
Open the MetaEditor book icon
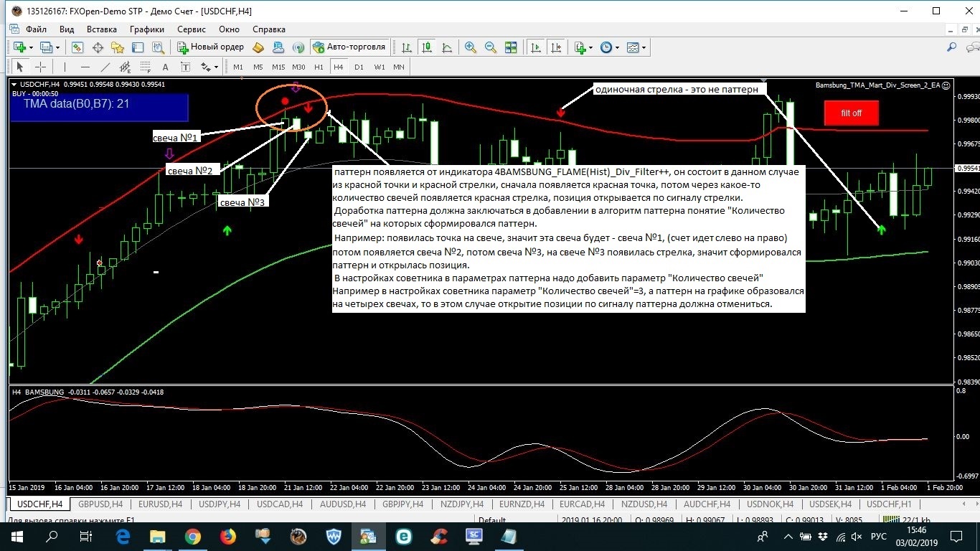[x=258, y=47]
